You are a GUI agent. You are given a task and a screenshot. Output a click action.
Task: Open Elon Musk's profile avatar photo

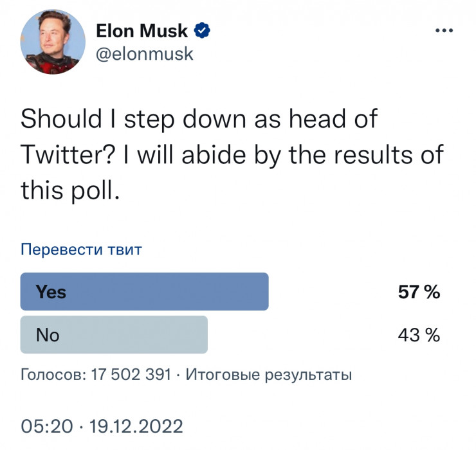coord(53,41)
